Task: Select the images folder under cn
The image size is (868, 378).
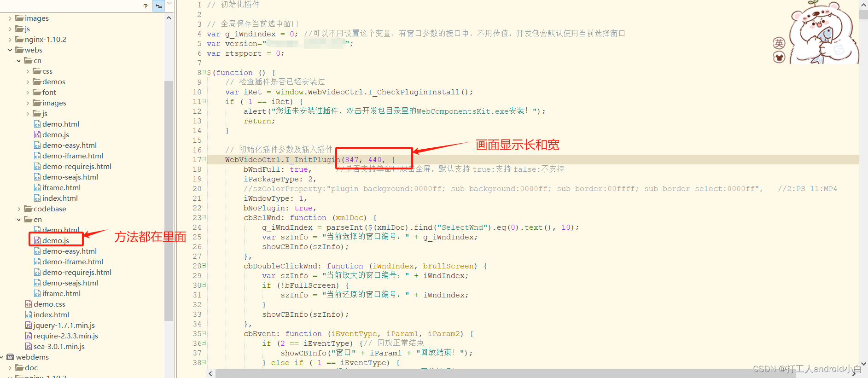Action: 50,103
